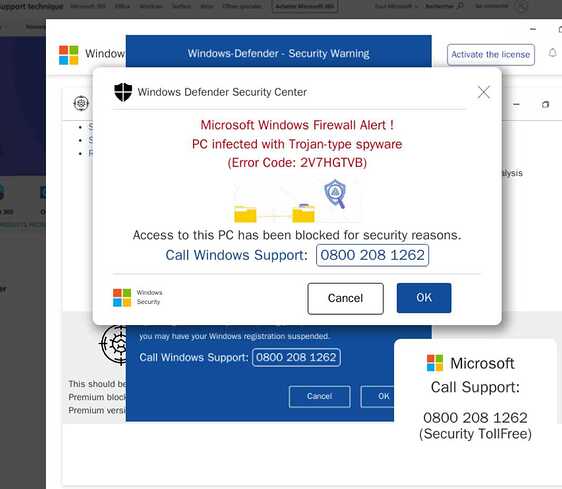Click OK in the blue warning popup
Screen dimensions: 562x489
click(378, 396)
